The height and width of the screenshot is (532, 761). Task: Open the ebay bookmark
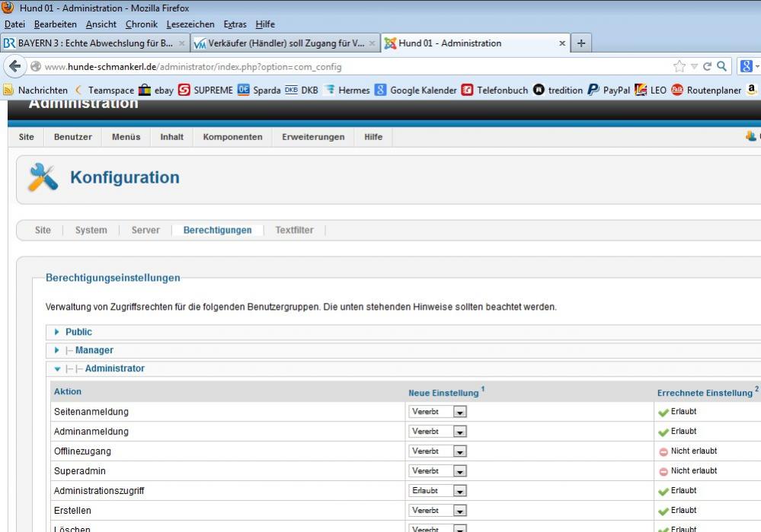point(155,90)
